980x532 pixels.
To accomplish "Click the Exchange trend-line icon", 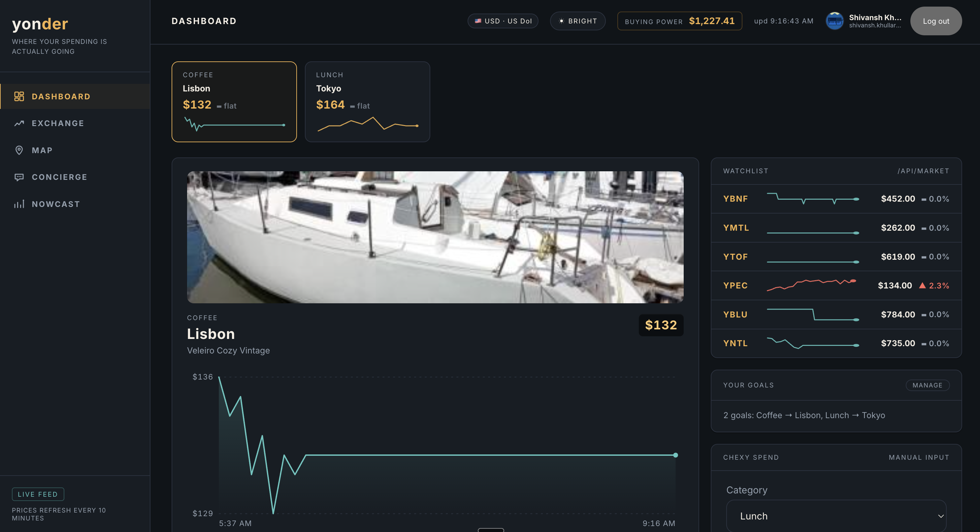I will coord(19,123).
